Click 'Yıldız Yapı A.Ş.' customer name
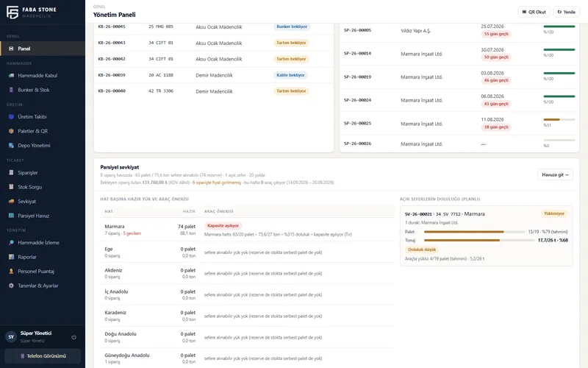 pos(415,31)
